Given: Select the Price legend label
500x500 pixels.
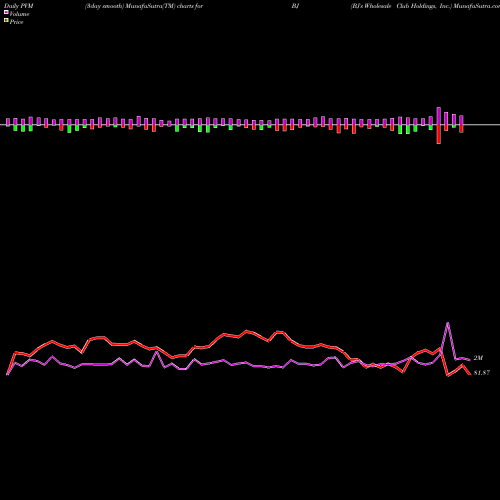Looking at the screenshot, I should click(x=16, y=22).
